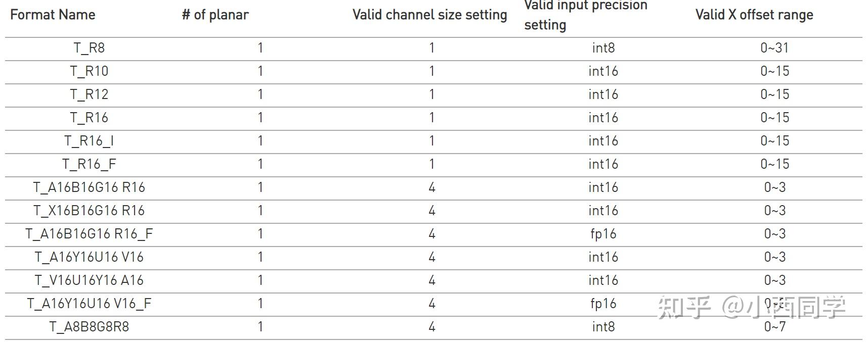
Task: Click the T_V16U16Y16 A16 format cell
Action: pyautogui.click(x=89, y=280)
